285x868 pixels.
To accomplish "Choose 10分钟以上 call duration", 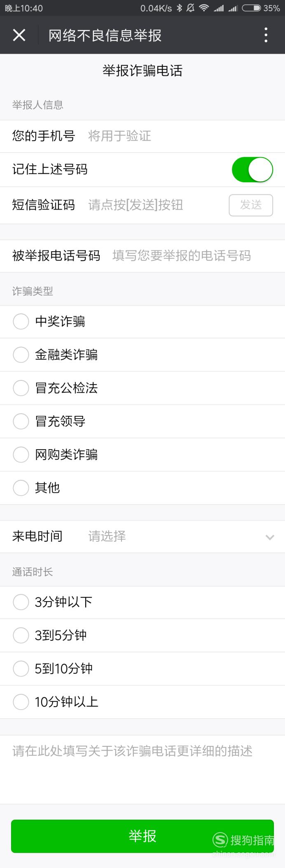I will click(21, 702).
